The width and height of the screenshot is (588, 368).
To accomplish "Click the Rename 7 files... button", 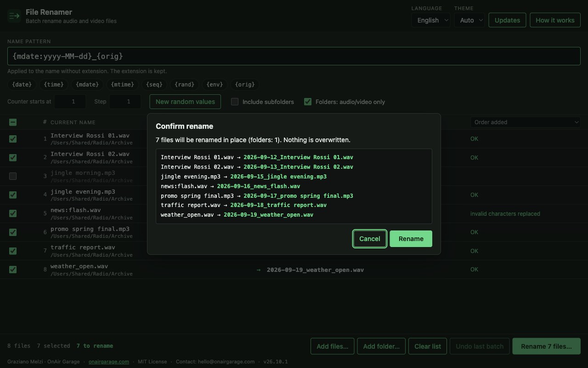I will click(547, 346).
